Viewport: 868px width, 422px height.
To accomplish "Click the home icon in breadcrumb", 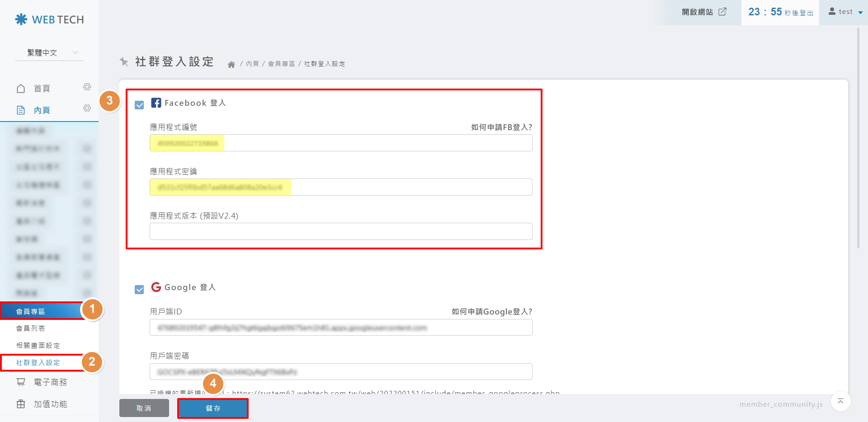I will tap(231, 64).
